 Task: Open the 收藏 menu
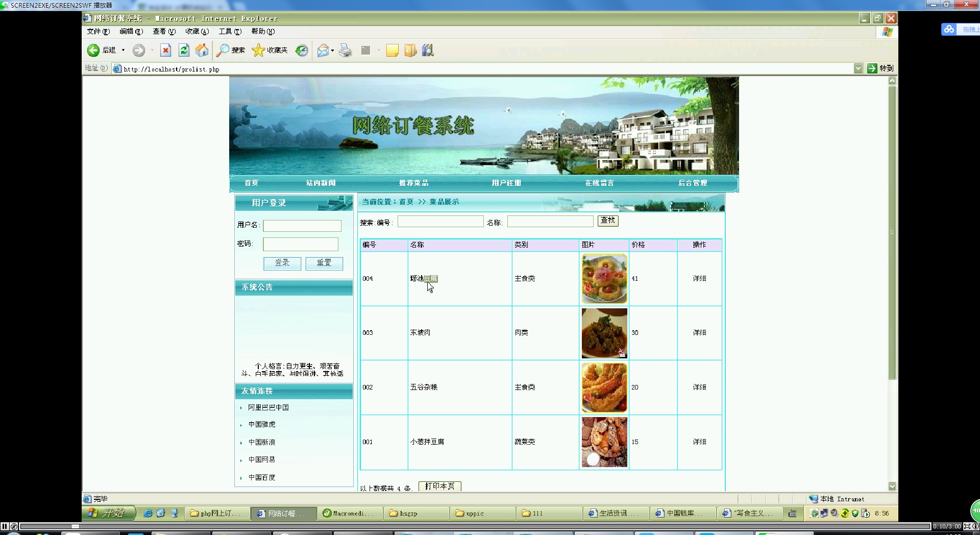click(x=197, y=31)
